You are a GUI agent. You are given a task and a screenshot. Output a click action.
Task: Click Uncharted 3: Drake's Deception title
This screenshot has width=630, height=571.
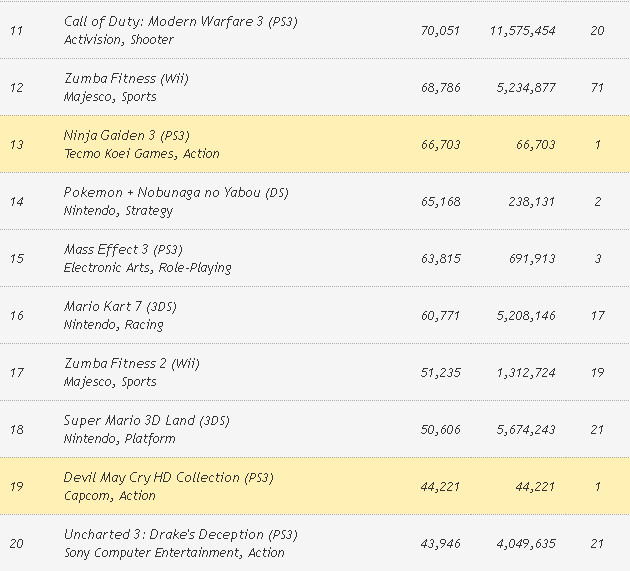point(178,534)
